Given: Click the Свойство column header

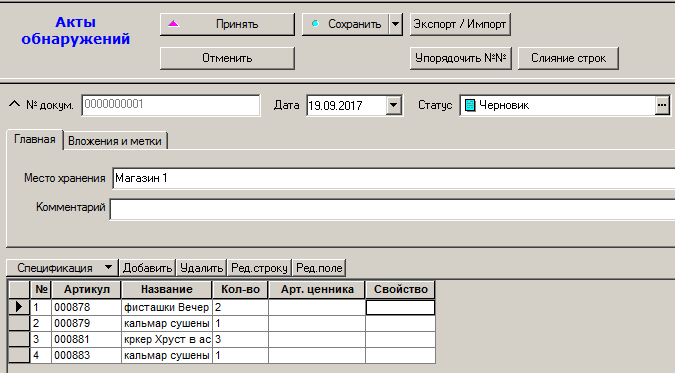Looking at the screenshot, I should click(x=400, y=289).
